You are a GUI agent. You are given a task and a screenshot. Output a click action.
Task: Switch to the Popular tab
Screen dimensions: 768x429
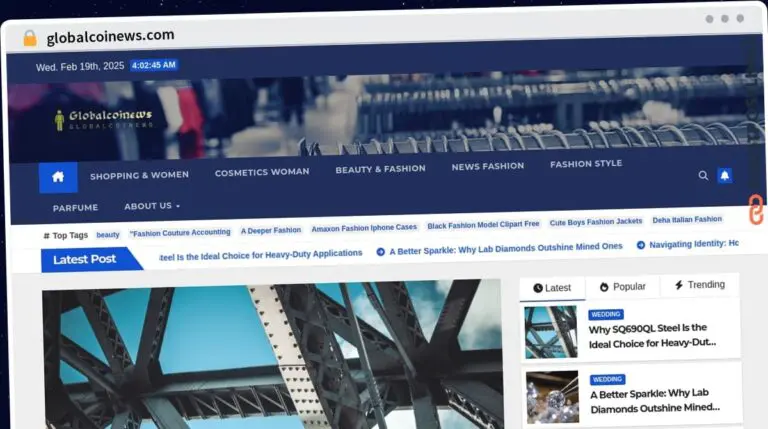click(623, 286)
